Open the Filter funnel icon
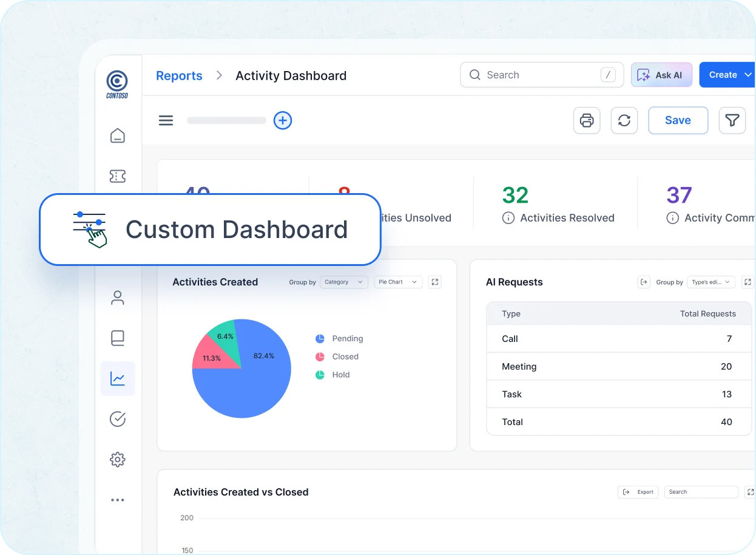 [732, 120]
